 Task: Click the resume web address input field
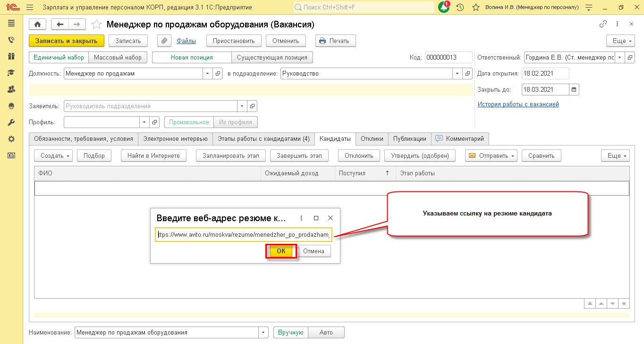coord(244,235)
